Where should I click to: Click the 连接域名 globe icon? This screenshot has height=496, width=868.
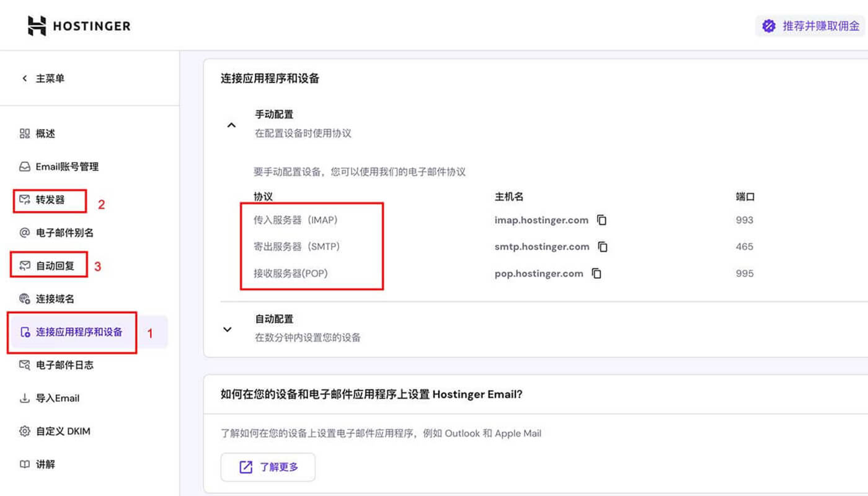pyautogui.click(x=25, y=299)
